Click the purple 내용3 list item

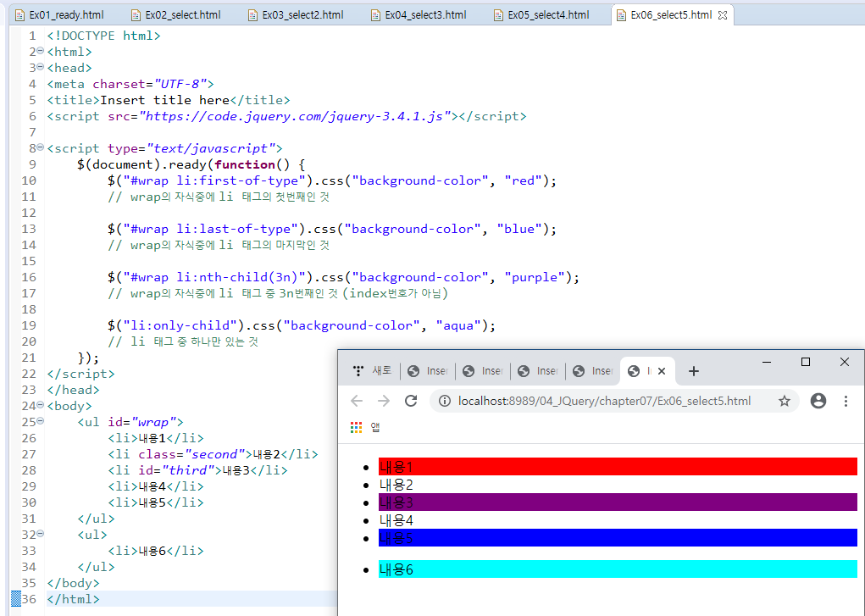(618, 502)
